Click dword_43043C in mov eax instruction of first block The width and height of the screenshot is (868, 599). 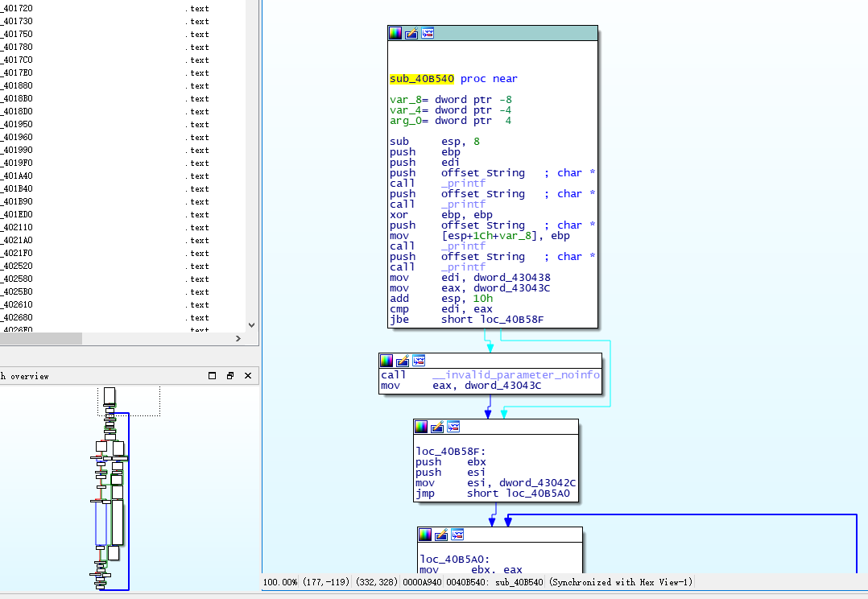[511, 288]
